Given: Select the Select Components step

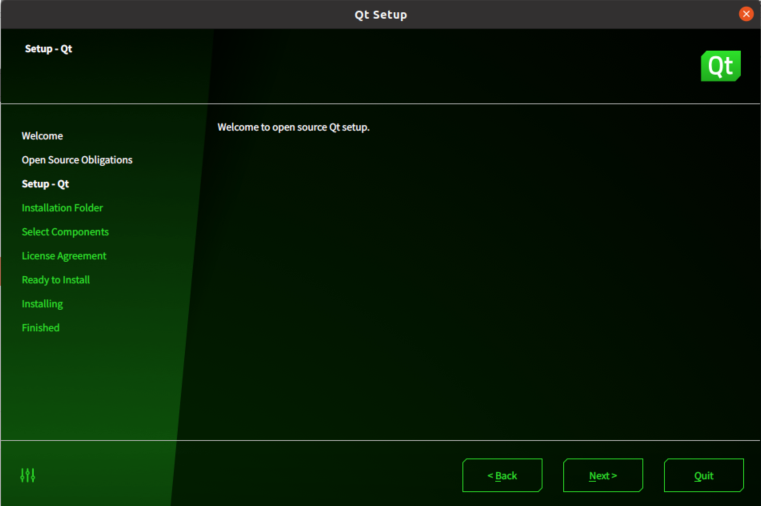Looking at the screenshot, I should [x=65, y=232].
